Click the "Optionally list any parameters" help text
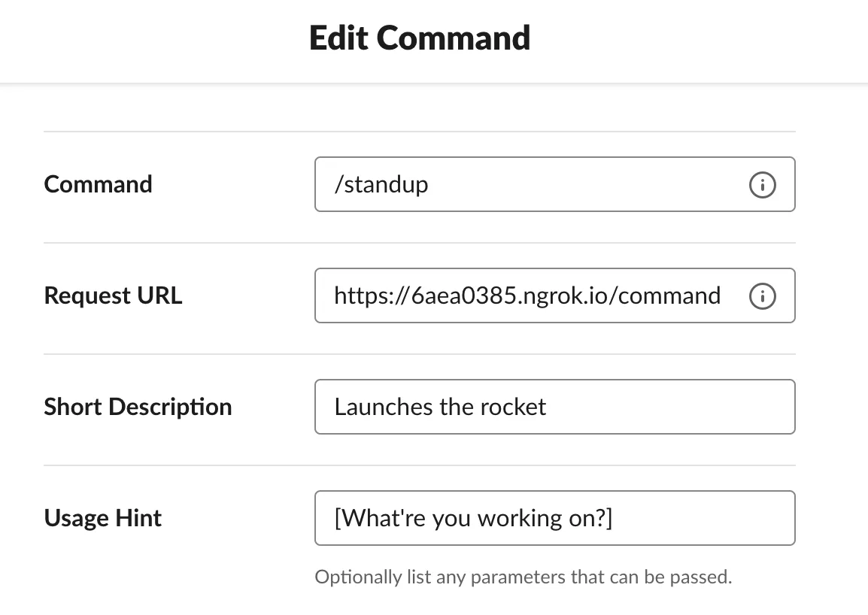The width and height of the screenshot is (868, 615). [x=523, y=577]
